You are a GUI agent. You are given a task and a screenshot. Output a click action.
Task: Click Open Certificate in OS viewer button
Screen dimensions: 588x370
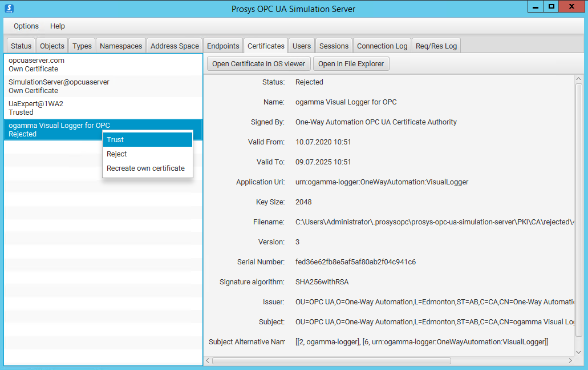[259, 64]
